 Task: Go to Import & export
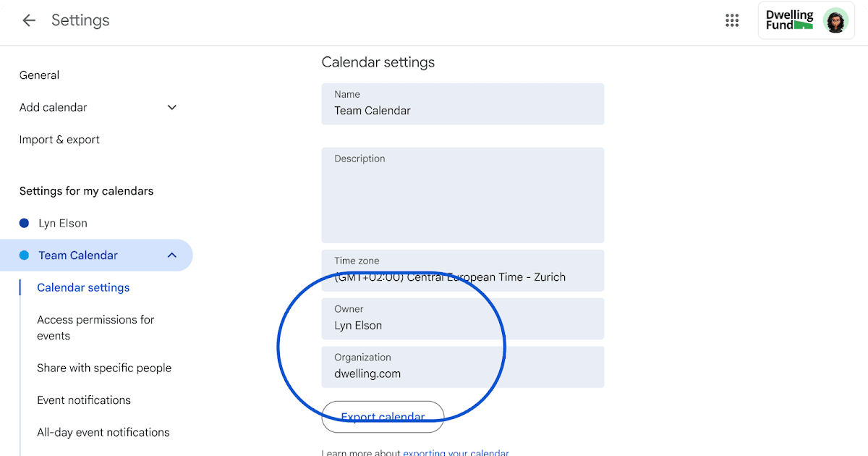(x=59, y=140)
